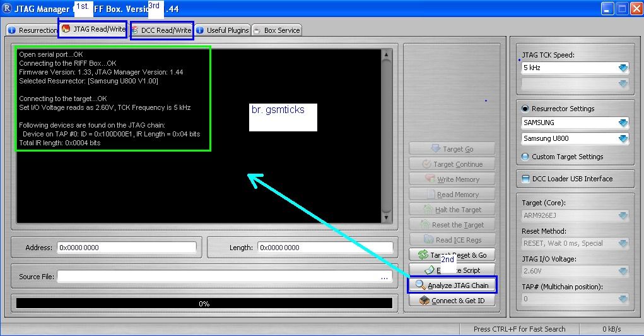This screenshot has height=336, width=644.
Task: Click the Halt the Target icon
Action: tap(428, 209)
